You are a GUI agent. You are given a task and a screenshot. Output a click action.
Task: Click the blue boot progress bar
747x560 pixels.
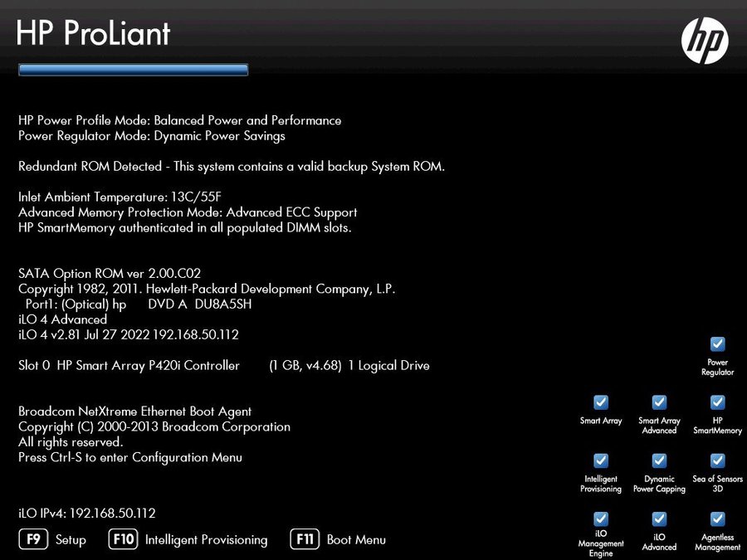(x=133, y=71)
